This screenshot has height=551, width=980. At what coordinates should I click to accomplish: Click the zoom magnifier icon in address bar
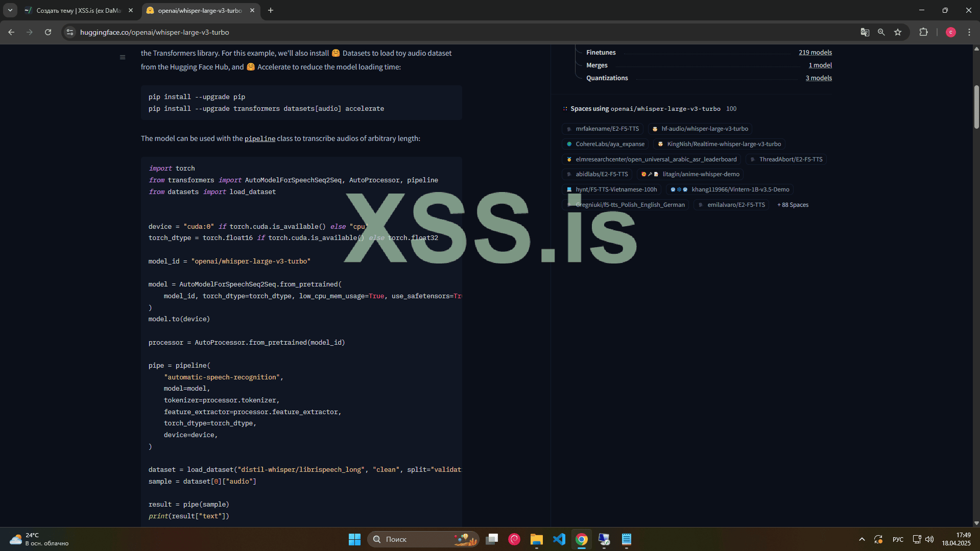pos(881,32)
